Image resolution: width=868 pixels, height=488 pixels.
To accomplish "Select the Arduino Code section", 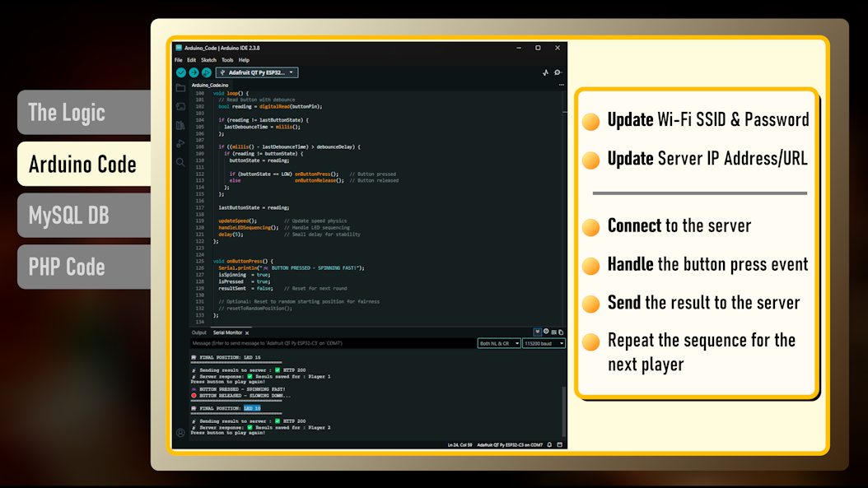I will point(84,164).
